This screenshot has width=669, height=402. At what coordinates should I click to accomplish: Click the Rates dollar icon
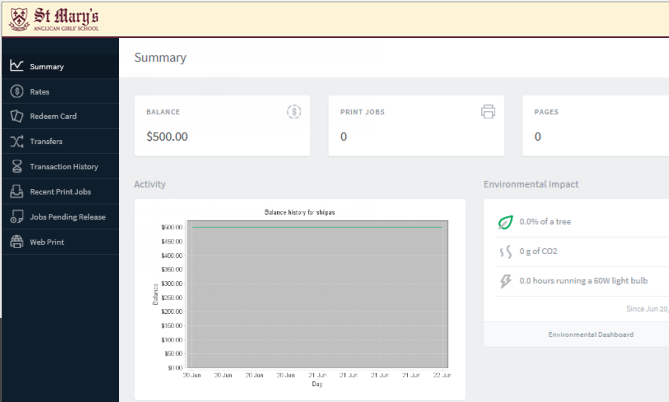[x=17, y=91]
